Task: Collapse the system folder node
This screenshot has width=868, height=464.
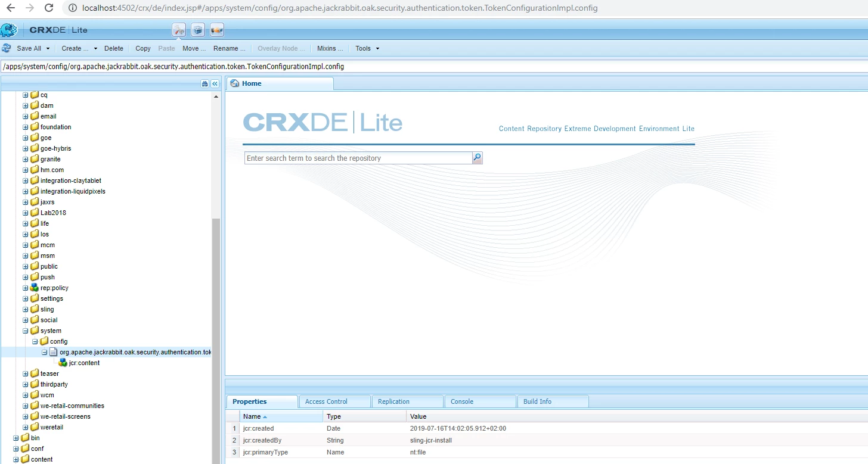Action: 26,331
